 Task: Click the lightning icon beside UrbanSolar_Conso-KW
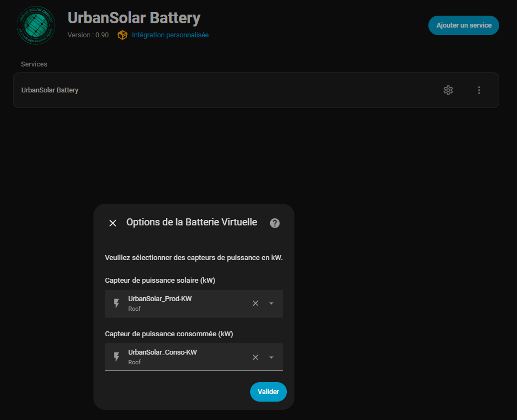point(116,357)
